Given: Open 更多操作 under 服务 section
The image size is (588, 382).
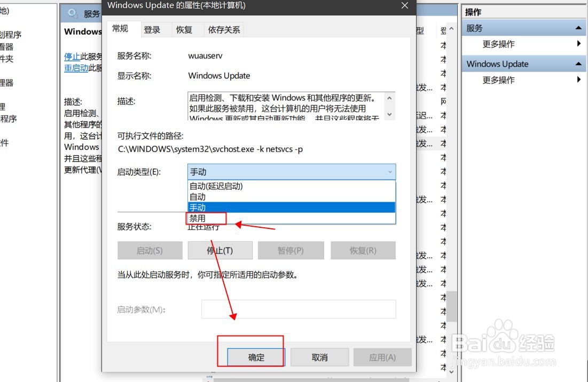Looking at the screenshot, I should [x=498, y=44].
